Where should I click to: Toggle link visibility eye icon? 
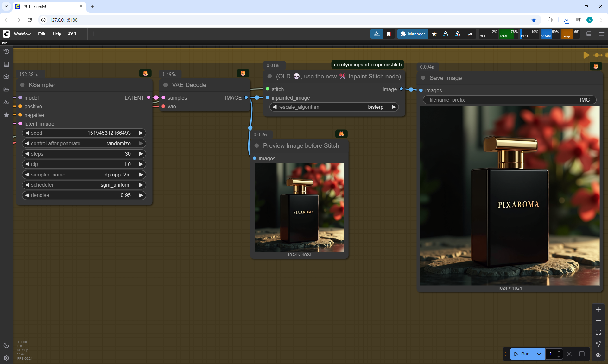(x=598, y=355)
